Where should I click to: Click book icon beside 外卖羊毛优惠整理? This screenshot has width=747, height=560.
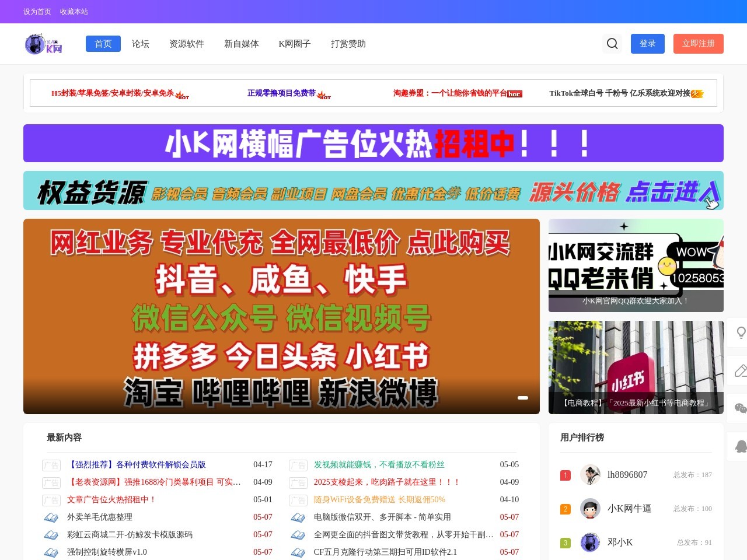pos(51,517)
